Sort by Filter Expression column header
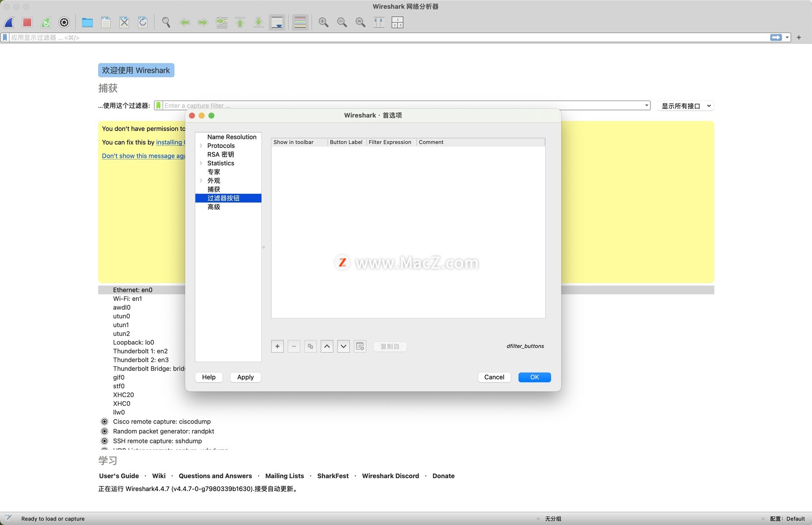 click(390, 142)
